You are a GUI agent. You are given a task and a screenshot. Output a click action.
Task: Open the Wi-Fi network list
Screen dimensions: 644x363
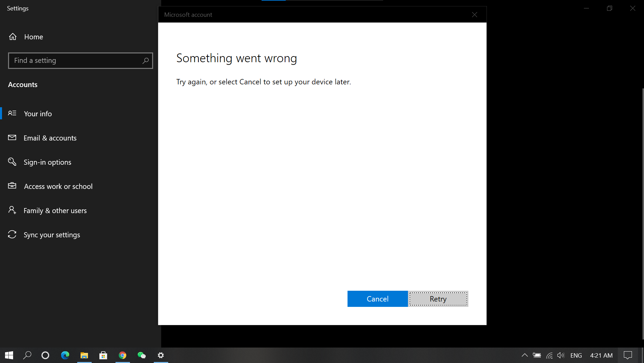[549, 355]
